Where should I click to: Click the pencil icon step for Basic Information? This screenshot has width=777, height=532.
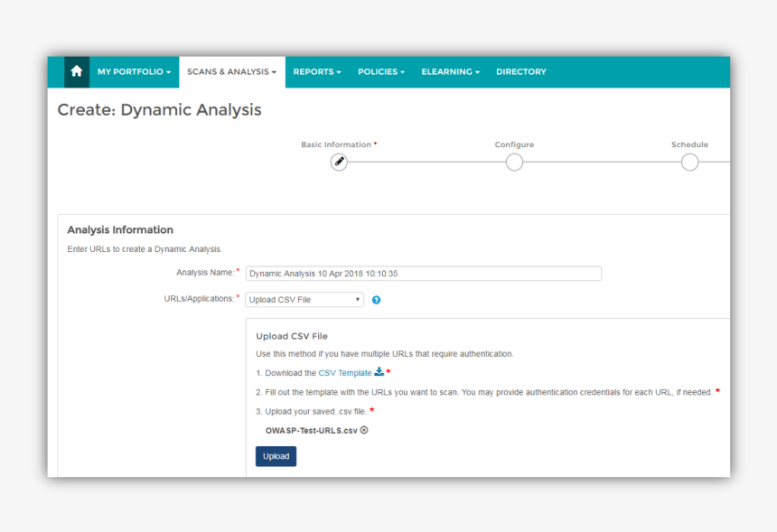point(339,162)
